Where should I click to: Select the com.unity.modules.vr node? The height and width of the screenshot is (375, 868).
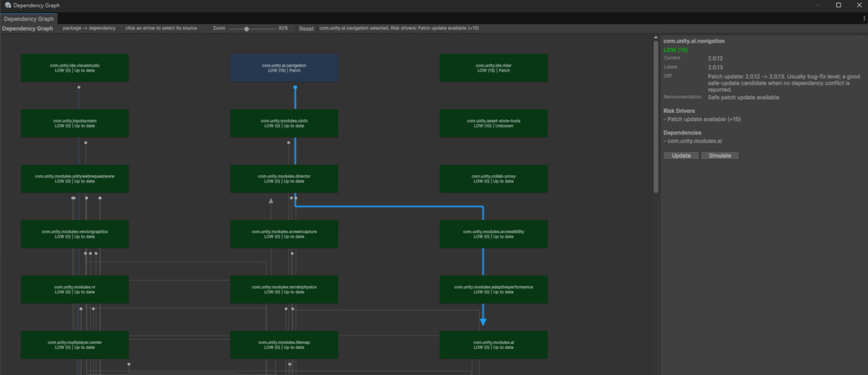(x=75, y=289)
